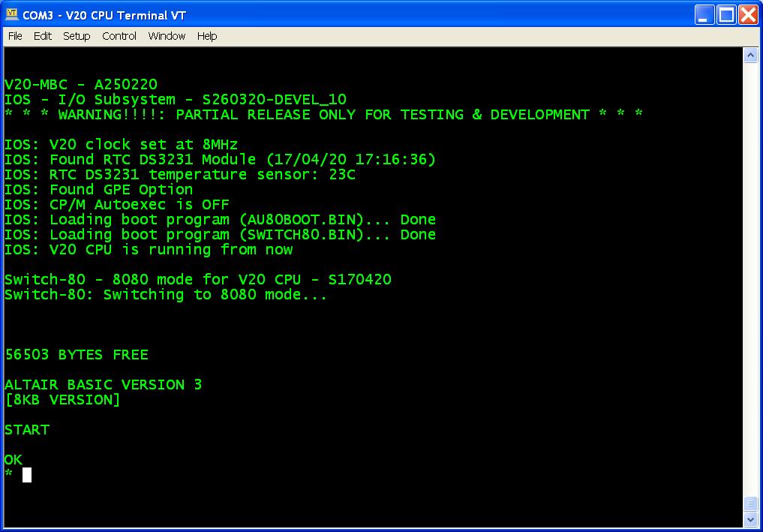This screenshot has height=532, width=763.
Task: Click the white terminal cursor block
Action: click(x=27, y=475)
